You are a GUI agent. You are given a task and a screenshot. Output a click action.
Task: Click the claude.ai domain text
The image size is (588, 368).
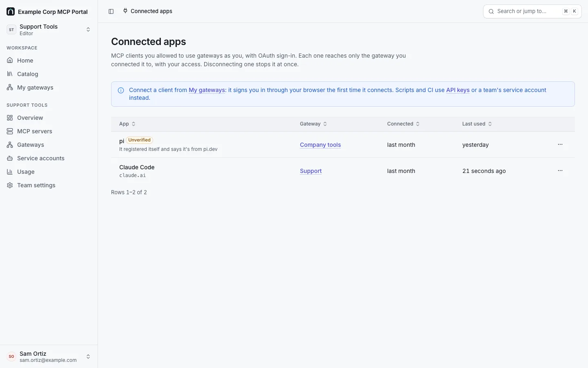132,175
